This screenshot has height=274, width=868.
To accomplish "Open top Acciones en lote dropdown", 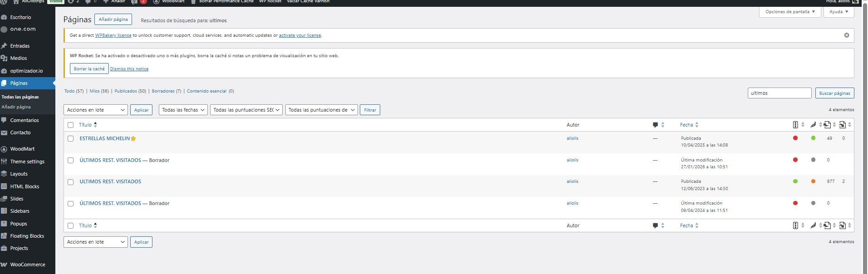I will coord(95,110).
